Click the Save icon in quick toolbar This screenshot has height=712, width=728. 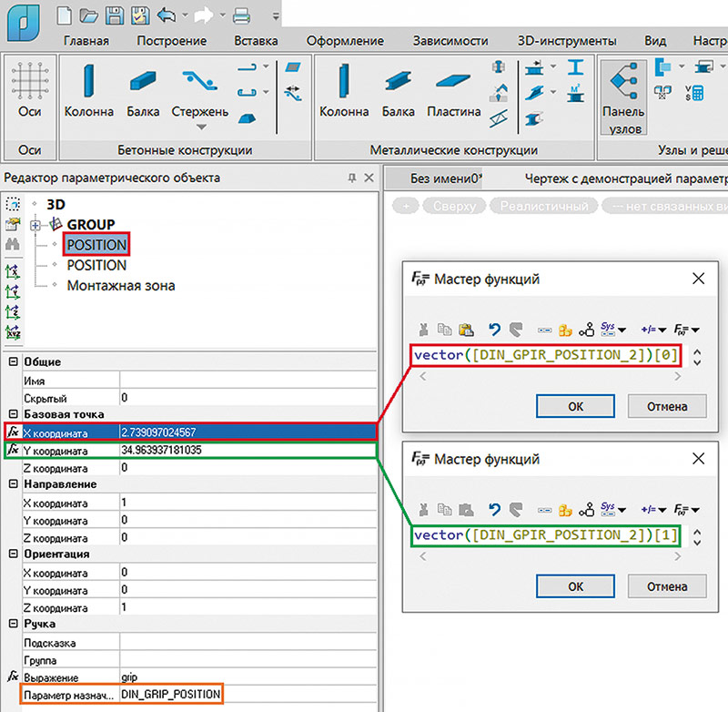(115, 15)
